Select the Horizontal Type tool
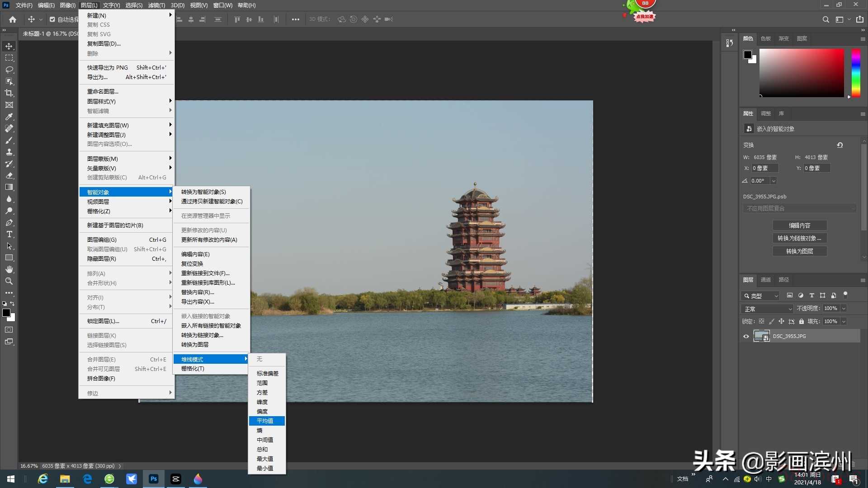Image resolution: width=868 pixels, height=488 pixels. (9, 234)
